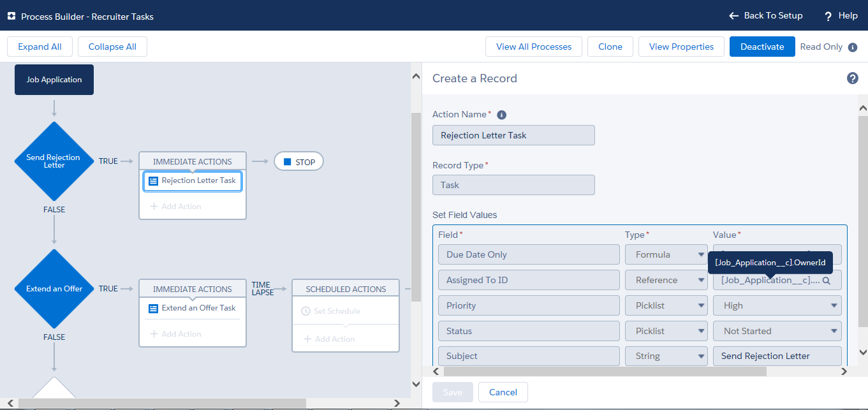Click the panel's scroll down arrow
This screenshot has height=410, width=868.
click(x=863, y=351)
